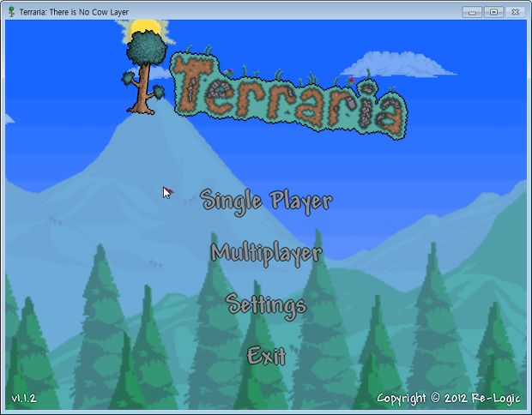Click the Terraria tree icon in title bar
The image size is (532, 415).
[11, 12]
